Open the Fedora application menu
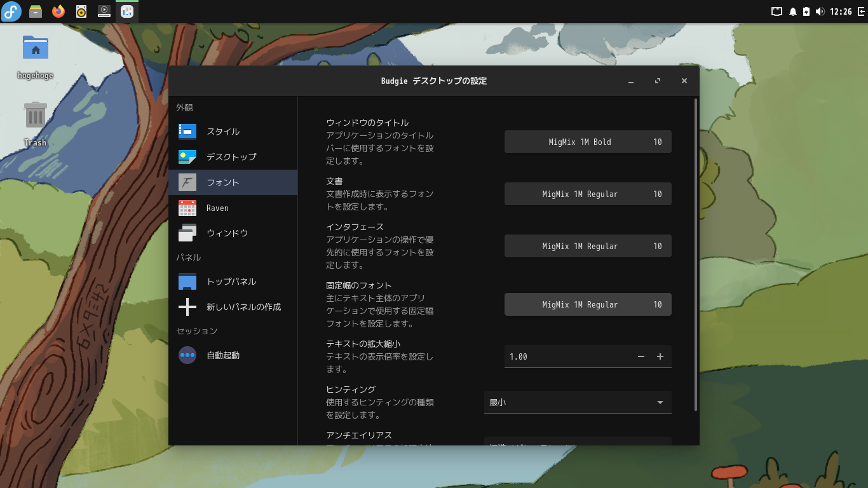The width and height of the screenshot is (868, 488). point(11,11)
